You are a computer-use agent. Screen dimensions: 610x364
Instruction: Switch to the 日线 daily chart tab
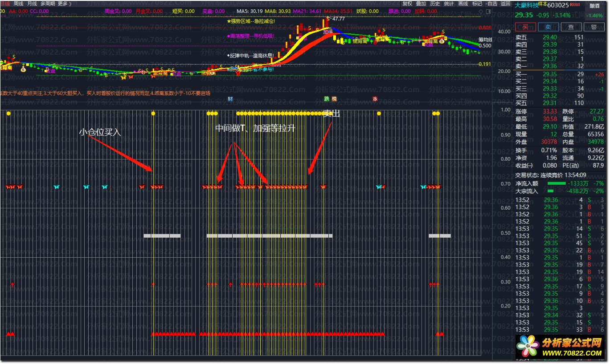[4, 4]
